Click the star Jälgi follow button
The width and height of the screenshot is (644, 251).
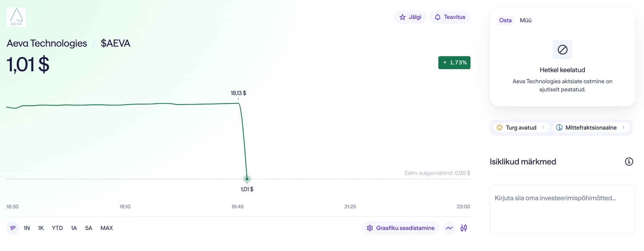(410, 17)
